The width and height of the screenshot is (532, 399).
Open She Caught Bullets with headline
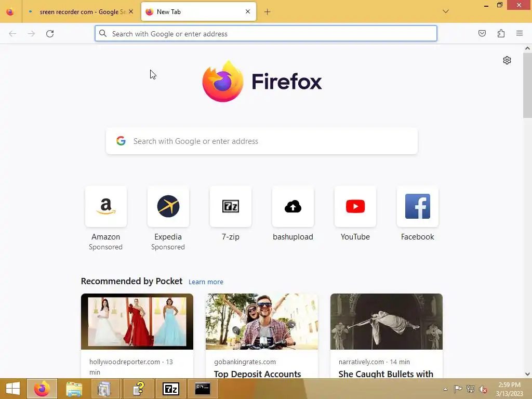[x=386, y=374]
